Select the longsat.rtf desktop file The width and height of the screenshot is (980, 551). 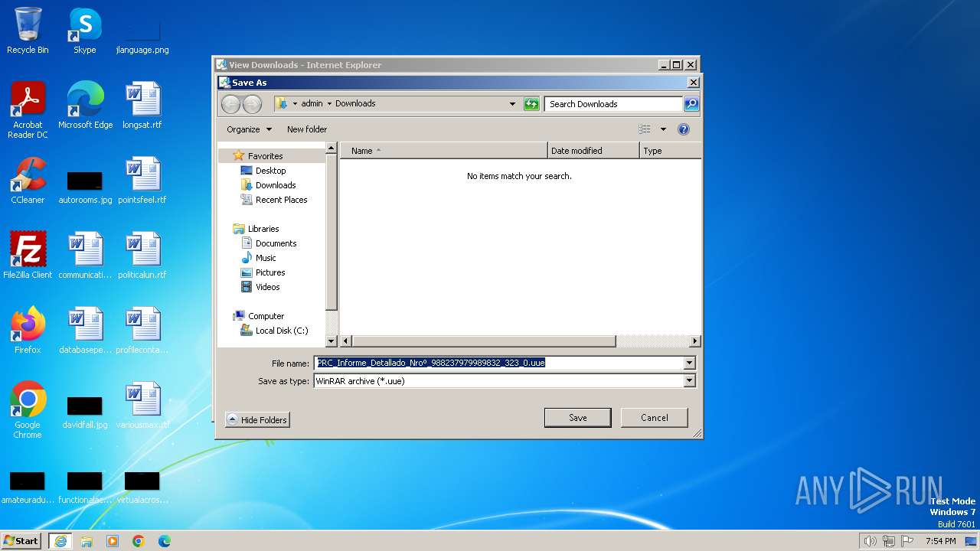(x=142, y=106)
